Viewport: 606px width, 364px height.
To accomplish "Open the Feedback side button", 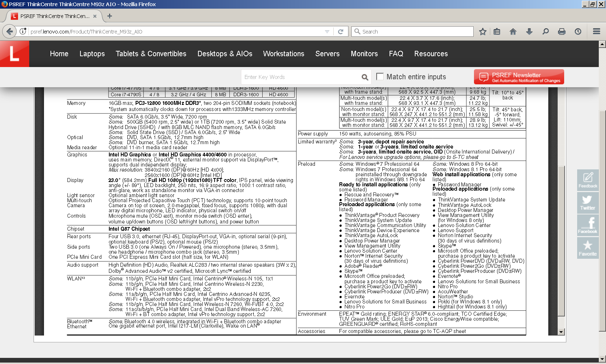I will (x=588, y=180).
